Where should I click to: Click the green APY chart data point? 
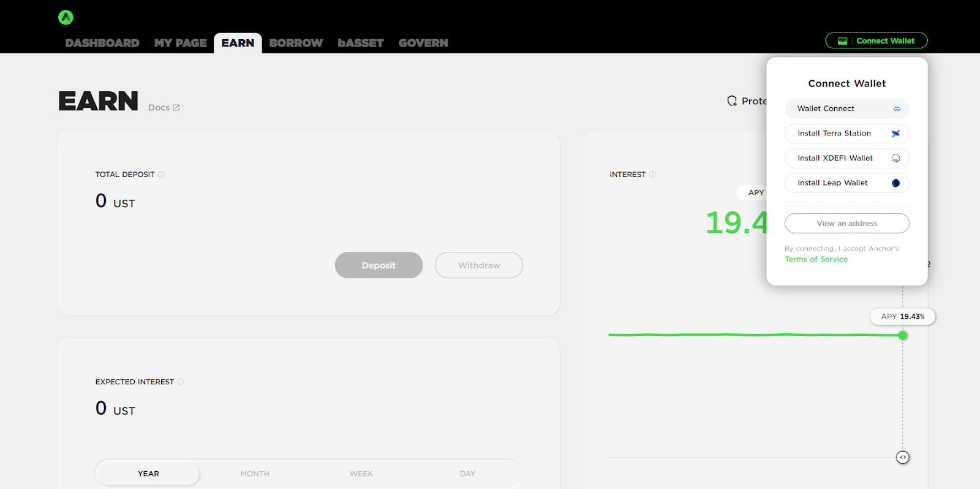click(903, 335)
